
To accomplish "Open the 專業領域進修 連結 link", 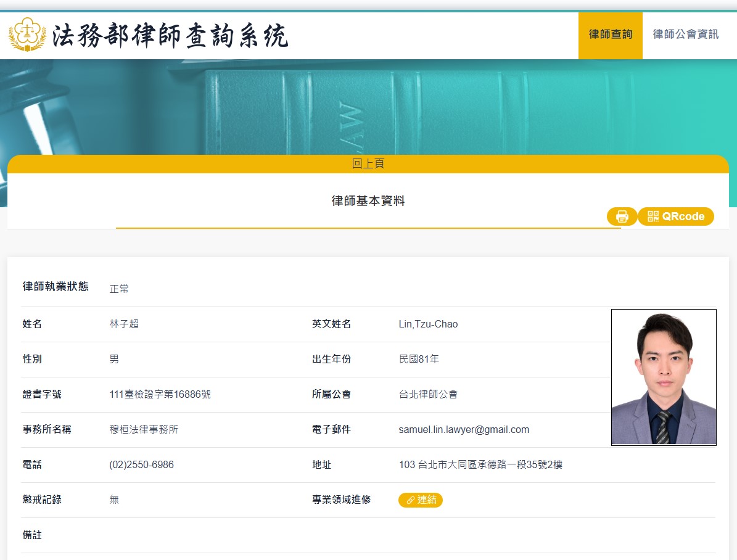I will 421,500.
